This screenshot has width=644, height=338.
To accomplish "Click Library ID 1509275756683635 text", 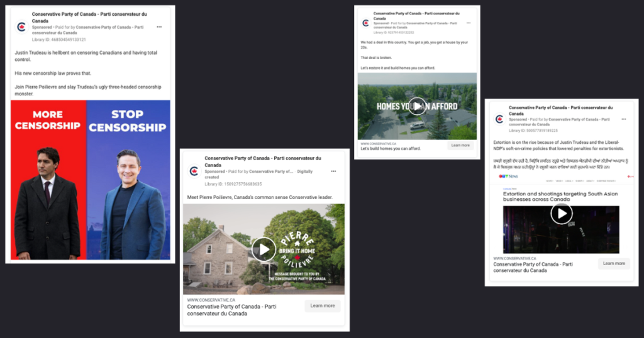I will (233, 184).
